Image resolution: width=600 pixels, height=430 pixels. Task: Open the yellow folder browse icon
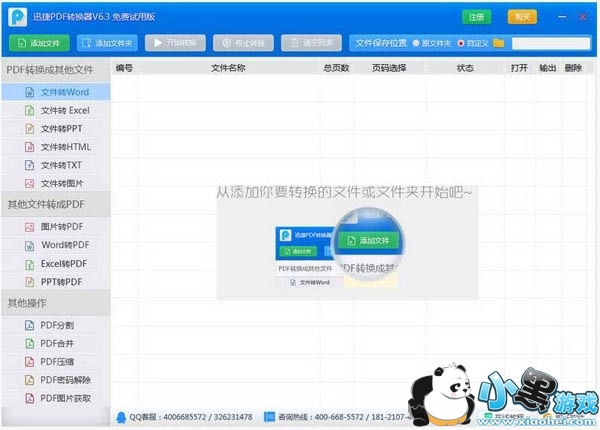coord(499,43)
